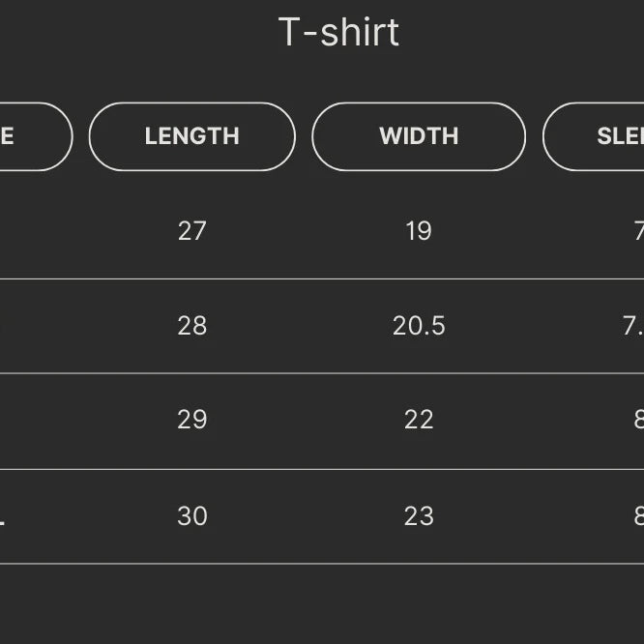Select the length value 28

[x=192, y=326]
